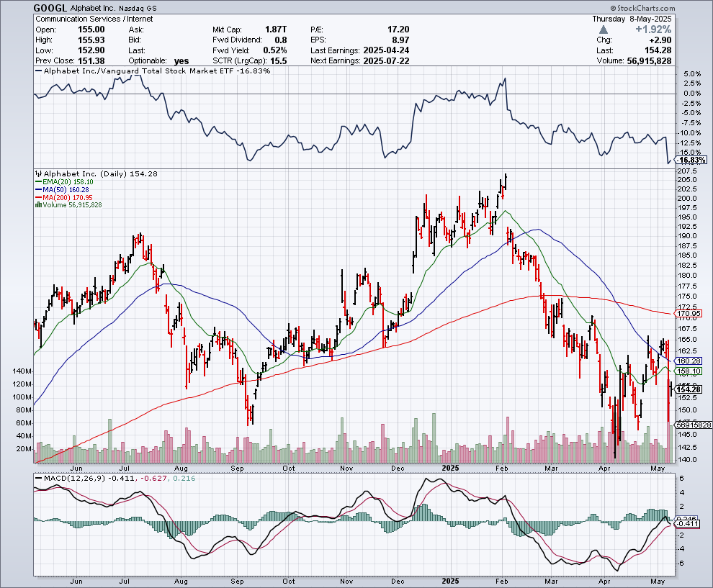
Task: Click the Next Earnings date 2025-07-22
Action: 386,61
